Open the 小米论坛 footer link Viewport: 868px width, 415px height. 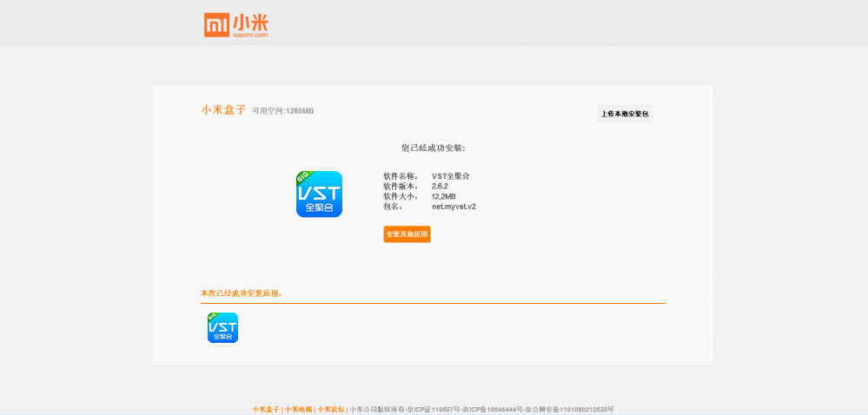pyautogui.click(x=330, y=410)
